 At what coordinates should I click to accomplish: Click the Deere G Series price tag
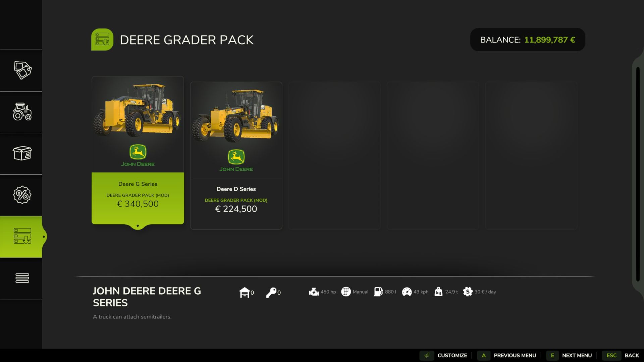coord(138,204)
